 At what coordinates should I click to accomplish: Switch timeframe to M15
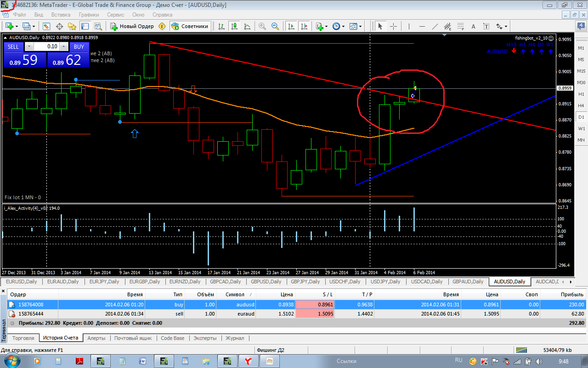tap(581, 71)
